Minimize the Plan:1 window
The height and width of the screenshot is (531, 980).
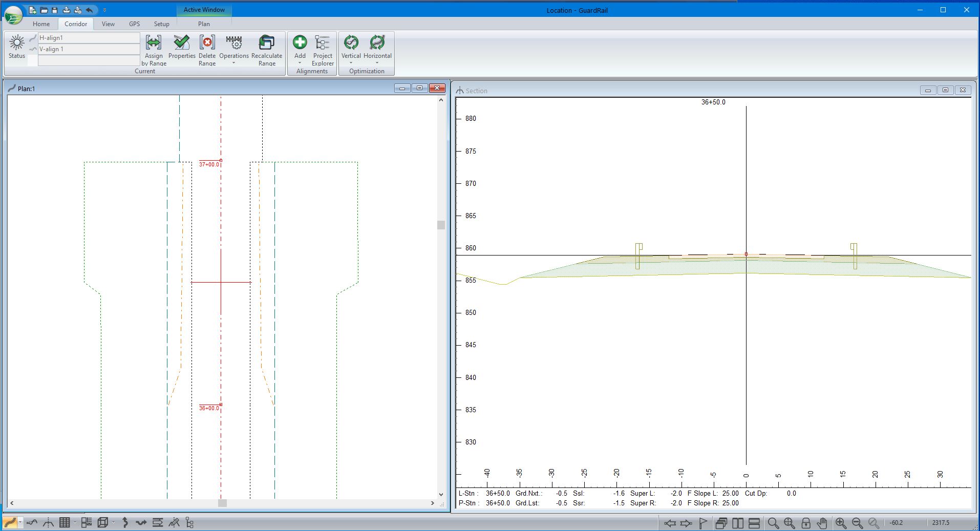pos(402,88)
